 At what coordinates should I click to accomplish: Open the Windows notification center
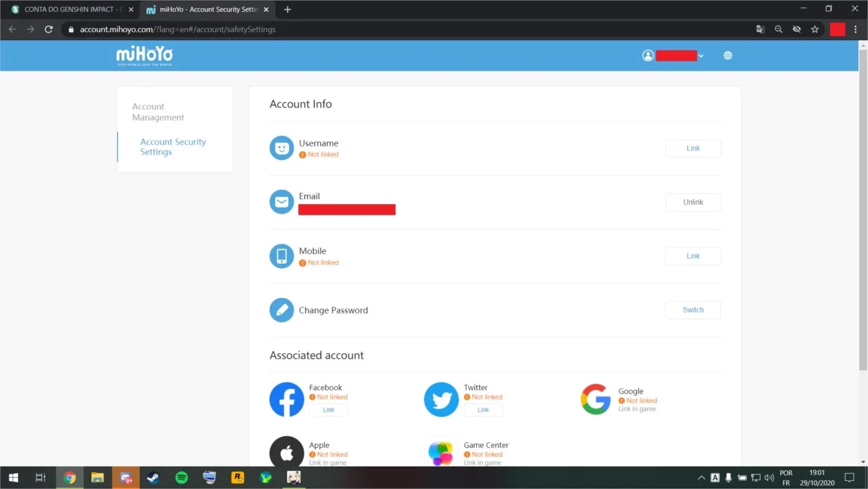(849, 478)
